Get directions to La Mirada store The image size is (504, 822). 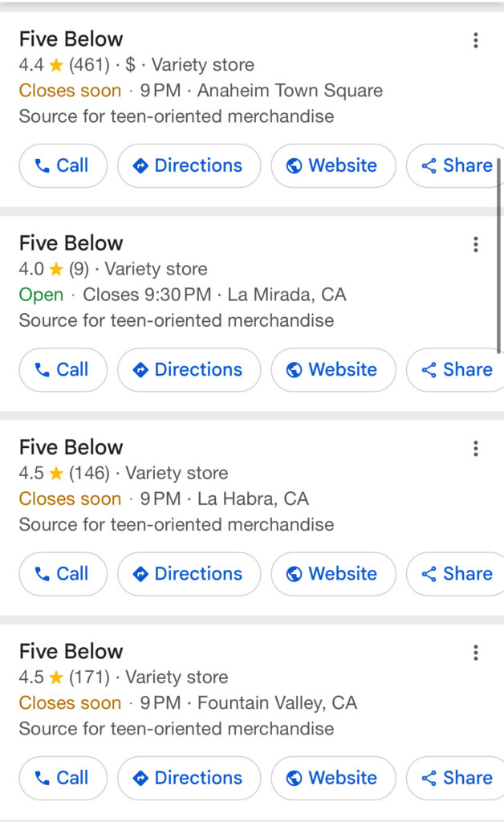tap(189, 369)
